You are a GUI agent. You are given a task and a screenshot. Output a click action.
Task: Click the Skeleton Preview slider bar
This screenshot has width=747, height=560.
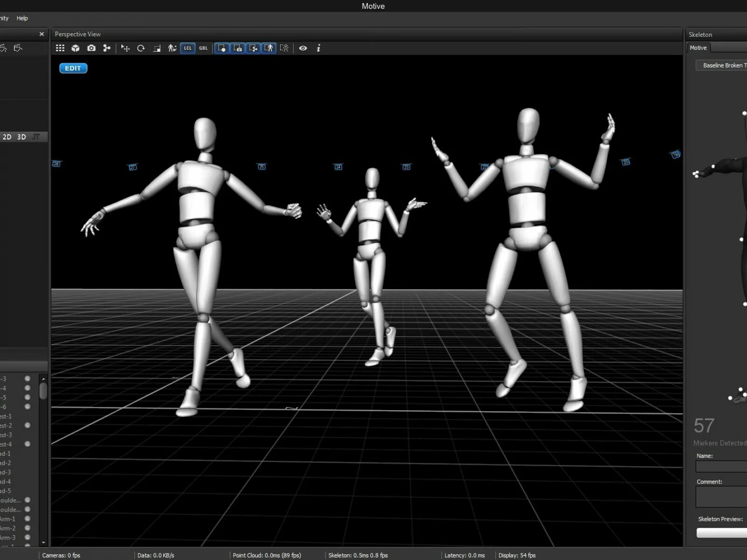(722, 533)
